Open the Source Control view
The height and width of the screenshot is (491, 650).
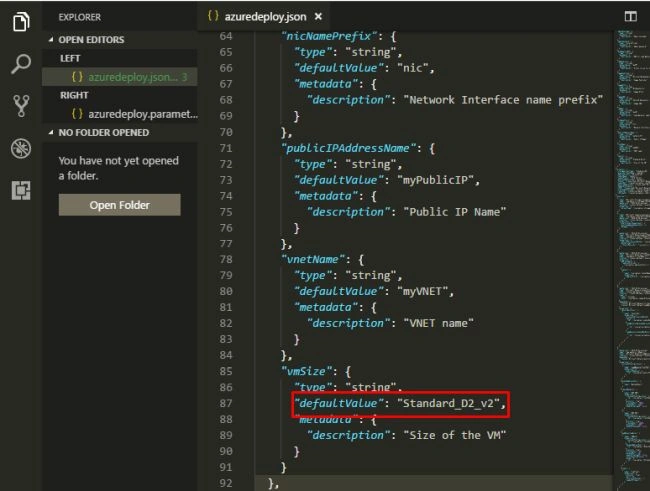point(21,106)
